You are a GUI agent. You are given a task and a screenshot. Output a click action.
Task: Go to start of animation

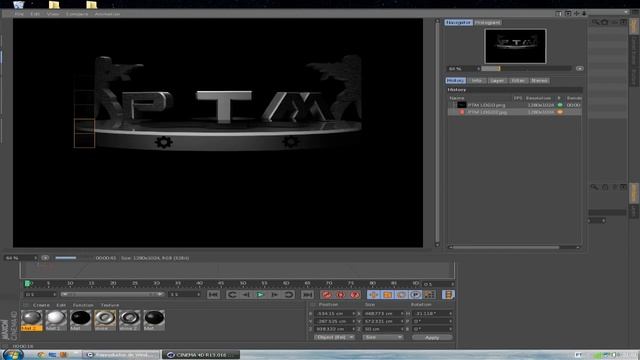pos(213,294)
